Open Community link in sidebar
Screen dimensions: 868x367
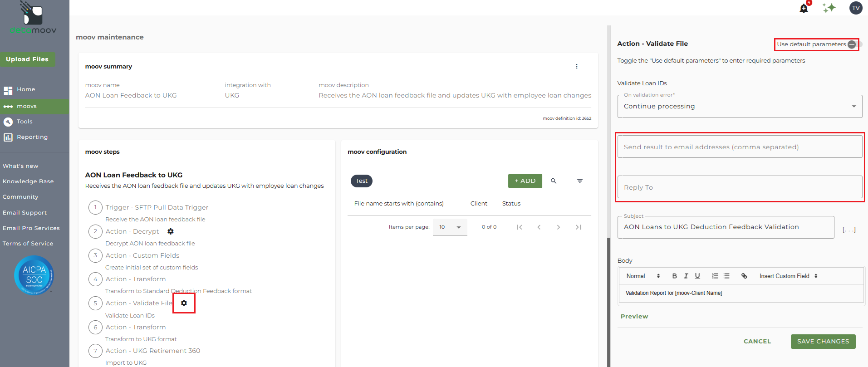pos(20,197)
